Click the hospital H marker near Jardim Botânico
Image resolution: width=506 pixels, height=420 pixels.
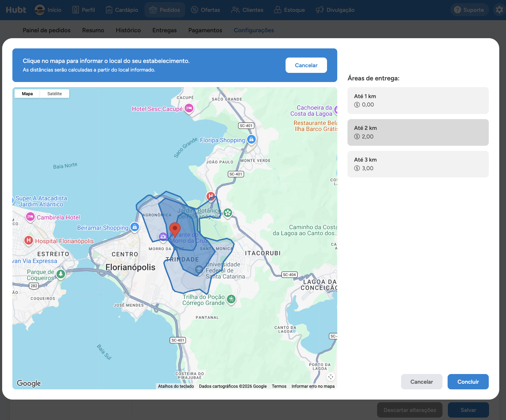point(211,196)
